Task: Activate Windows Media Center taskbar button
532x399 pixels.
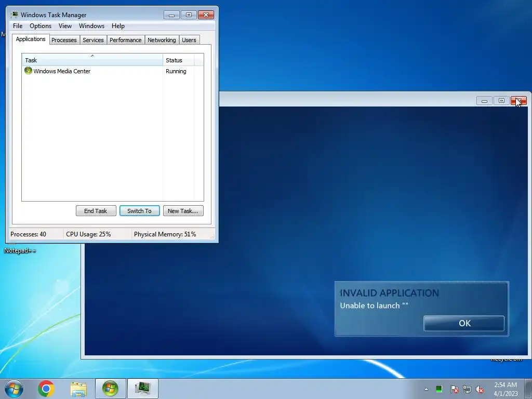Action: tap(110, 389)
